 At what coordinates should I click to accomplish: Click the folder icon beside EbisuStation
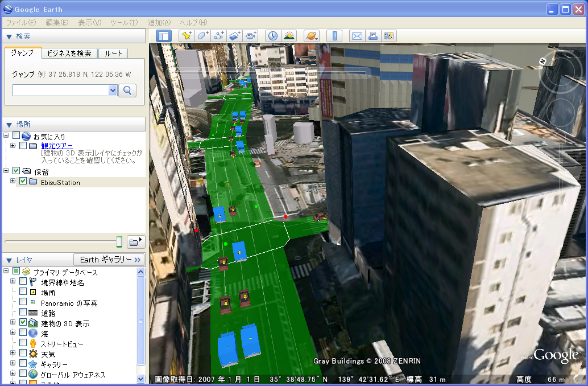[33, 182]
